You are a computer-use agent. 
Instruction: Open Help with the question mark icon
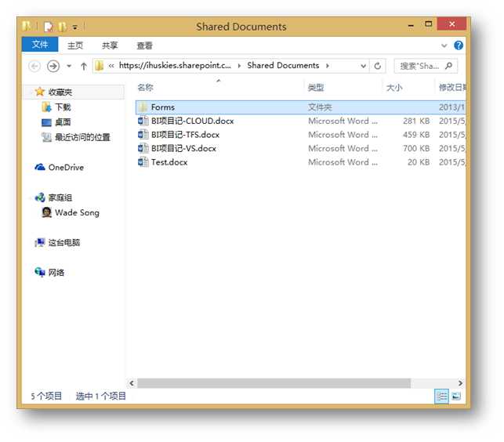(459, 45)
